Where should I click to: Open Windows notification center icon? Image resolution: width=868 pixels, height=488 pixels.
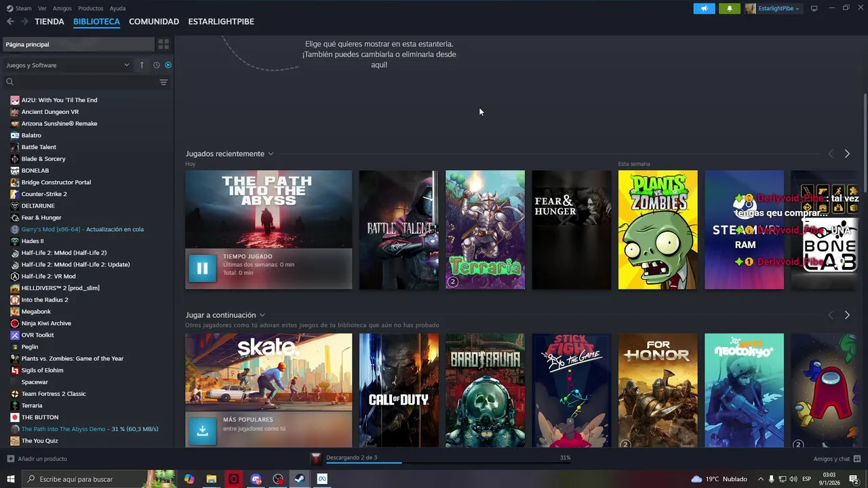pos(854,479)
